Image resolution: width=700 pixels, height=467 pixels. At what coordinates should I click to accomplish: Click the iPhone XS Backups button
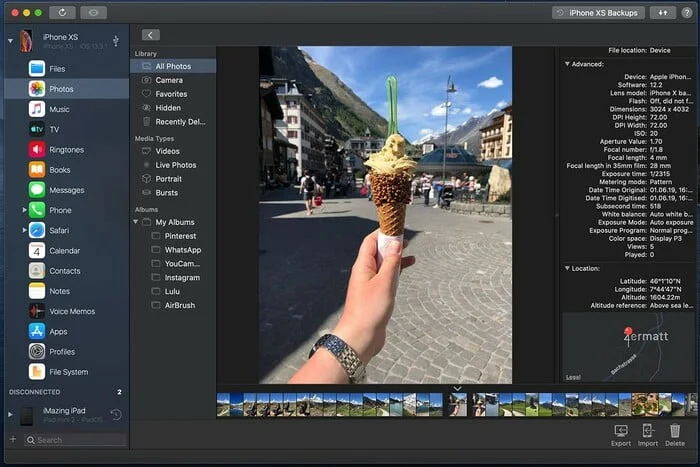coord(598,13)
